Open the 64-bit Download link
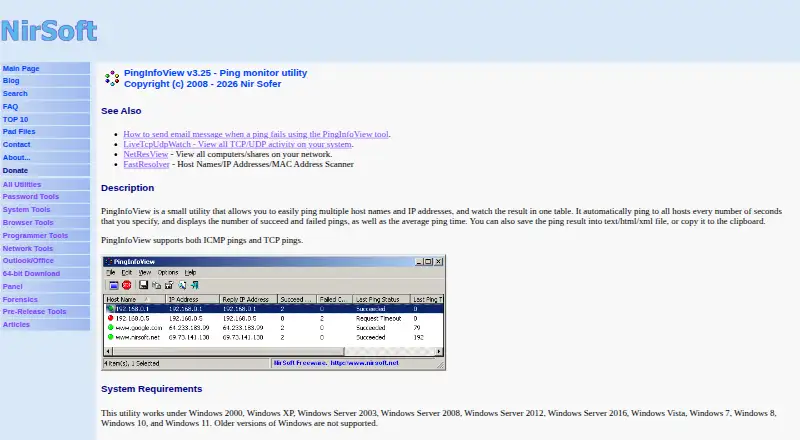800x440 pixels. coord(31,274)
